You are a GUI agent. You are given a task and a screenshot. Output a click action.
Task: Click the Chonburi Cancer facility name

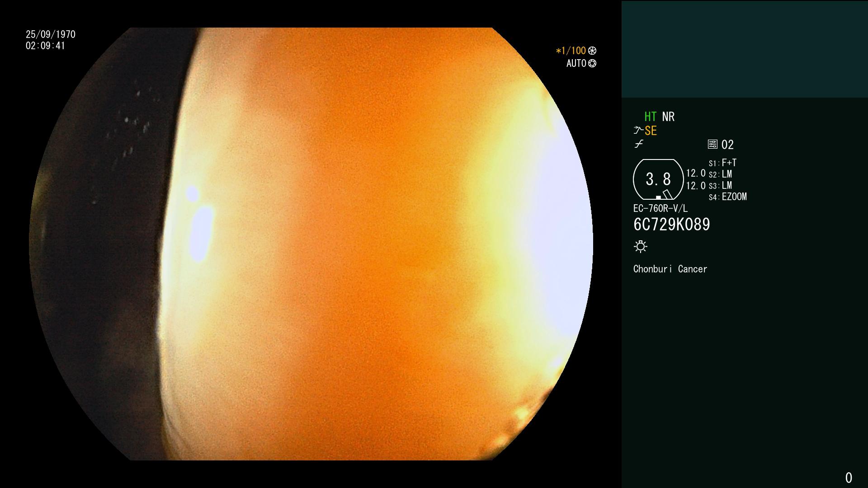[x=670, y=269]
